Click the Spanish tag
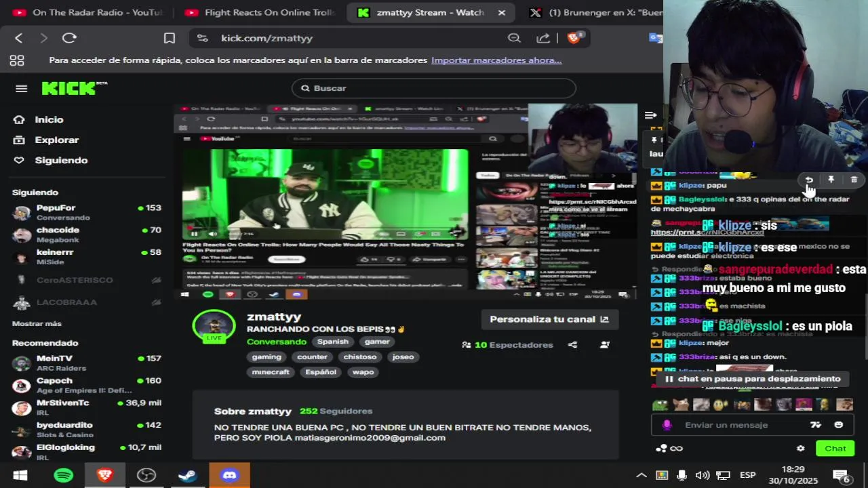 (333, 342)
